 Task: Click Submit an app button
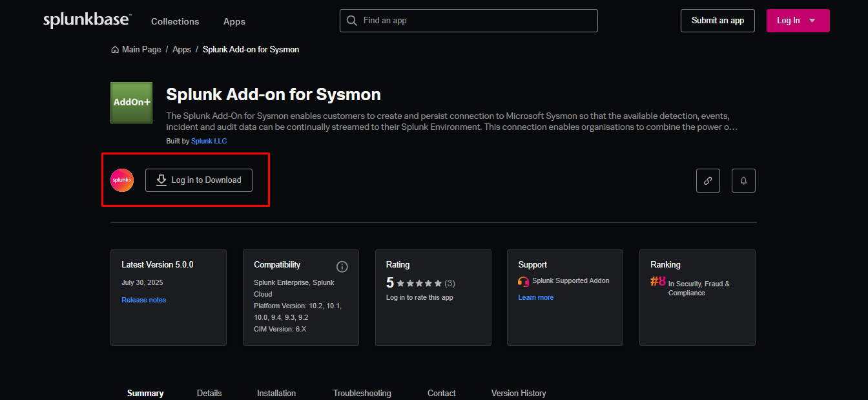[718, 21]
